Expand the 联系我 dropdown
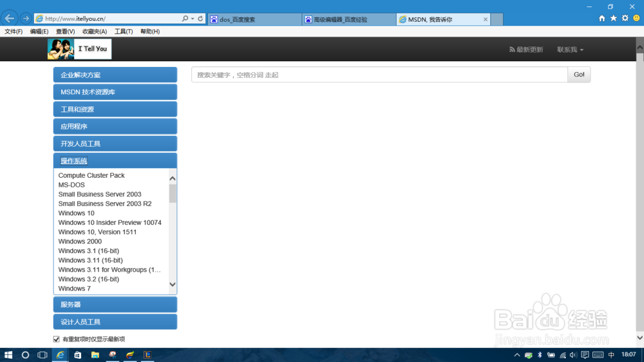This screenshot has height=362, width=644. (x=570, y=50)
